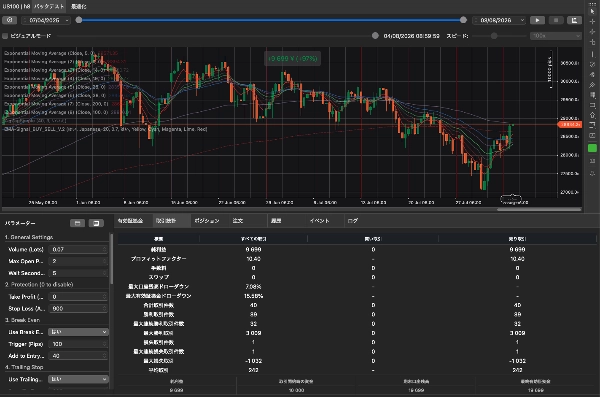Screen dimensions: 600x397
Task: Click the Volume (Lots) input field
Action: point(78,250)
